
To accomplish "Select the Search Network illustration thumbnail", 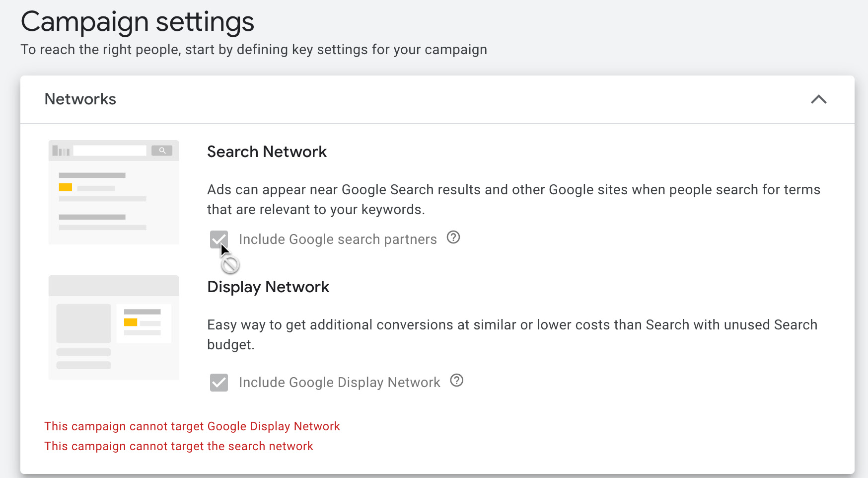I will click(114, 192).
